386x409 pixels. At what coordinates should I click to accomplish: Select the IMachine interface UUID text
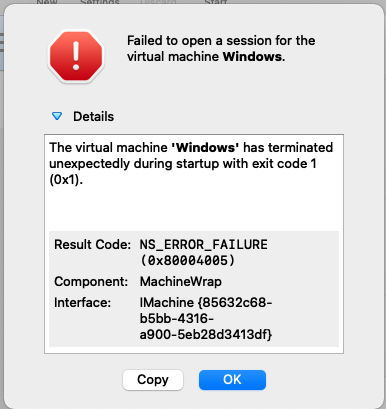click(206, 318)
